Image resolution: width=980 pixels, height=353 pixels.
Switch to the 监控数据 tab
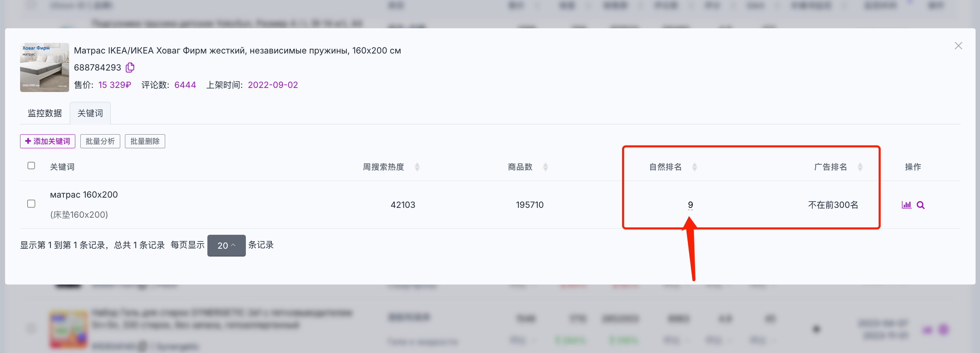pos(45,113)
